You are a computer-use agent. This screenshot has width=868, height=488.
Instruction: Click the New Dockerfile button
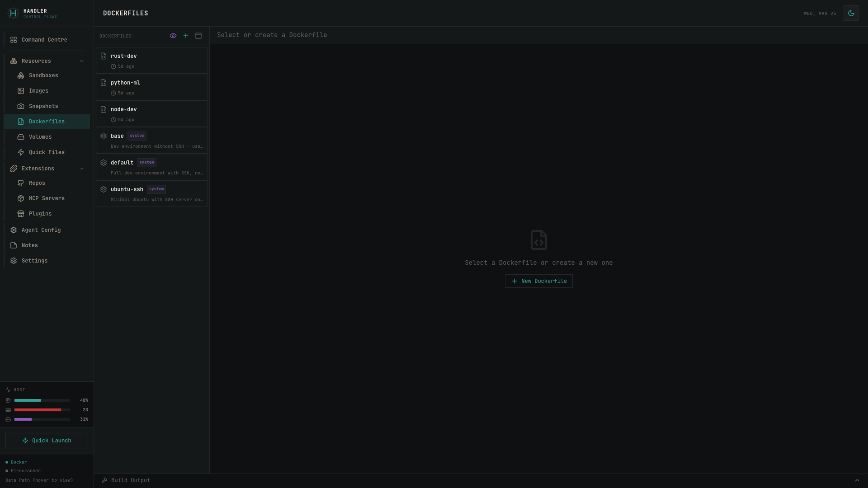538,281
